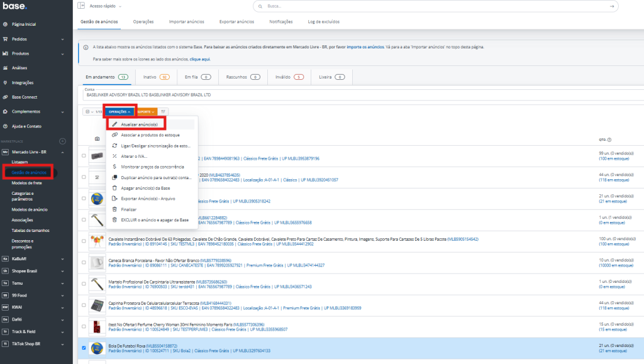Switch to the Inválido status tab
Screen dimensions: 644x364
(289, 77)
